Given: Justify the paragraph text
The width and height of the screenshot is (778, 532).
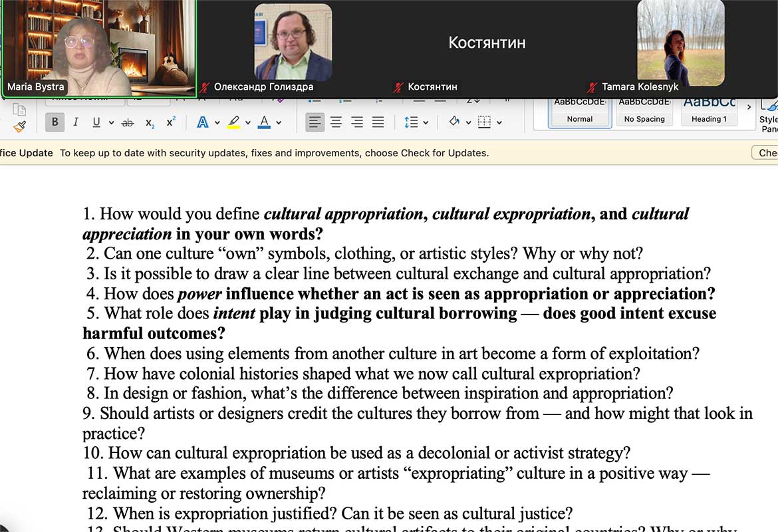Looking at the screenshot, I should click(x=378, y=122).
